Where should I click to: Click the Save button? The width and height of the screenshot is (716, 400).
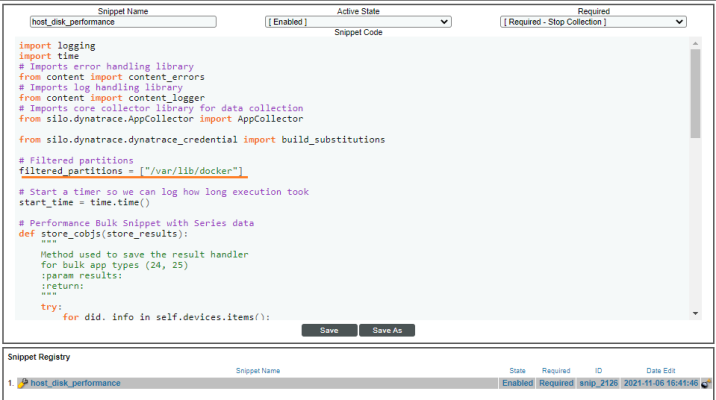point(329,330)
